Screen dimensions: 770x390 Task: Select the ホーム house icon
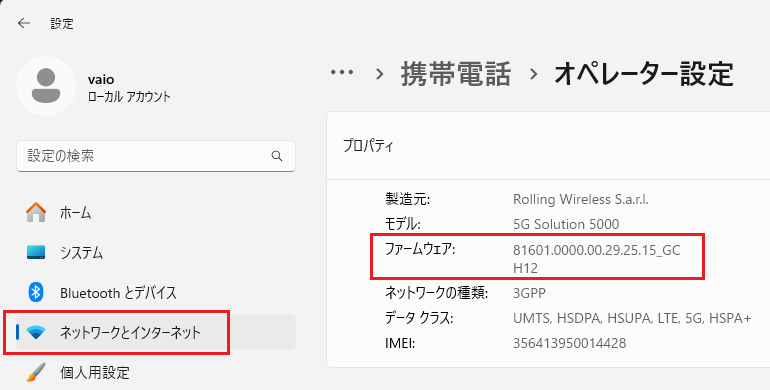click(36, 213)
